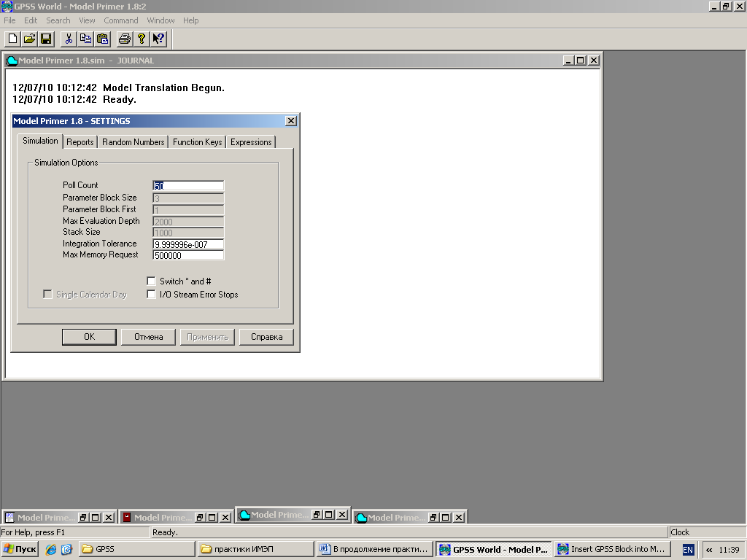747x560 pixels.
Task: Click the Print toolbar icon
Action: 125,39
